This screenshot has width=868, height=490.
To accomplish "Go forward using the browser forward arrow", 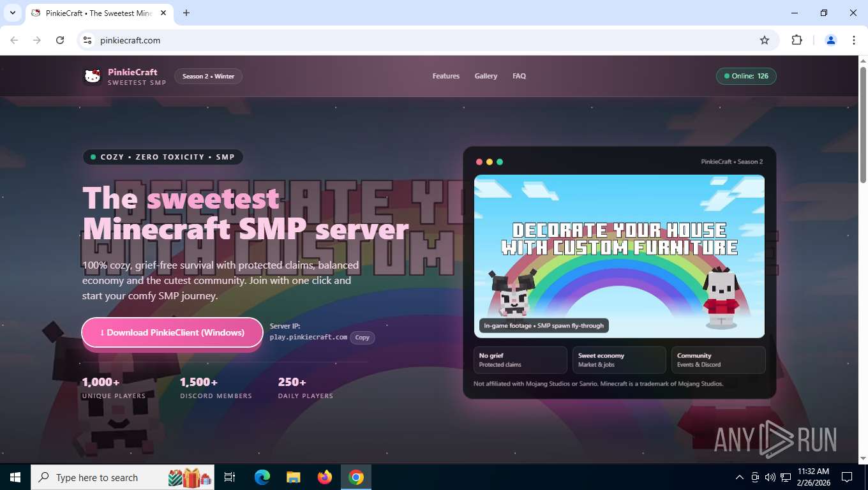I will click(37, 40).
